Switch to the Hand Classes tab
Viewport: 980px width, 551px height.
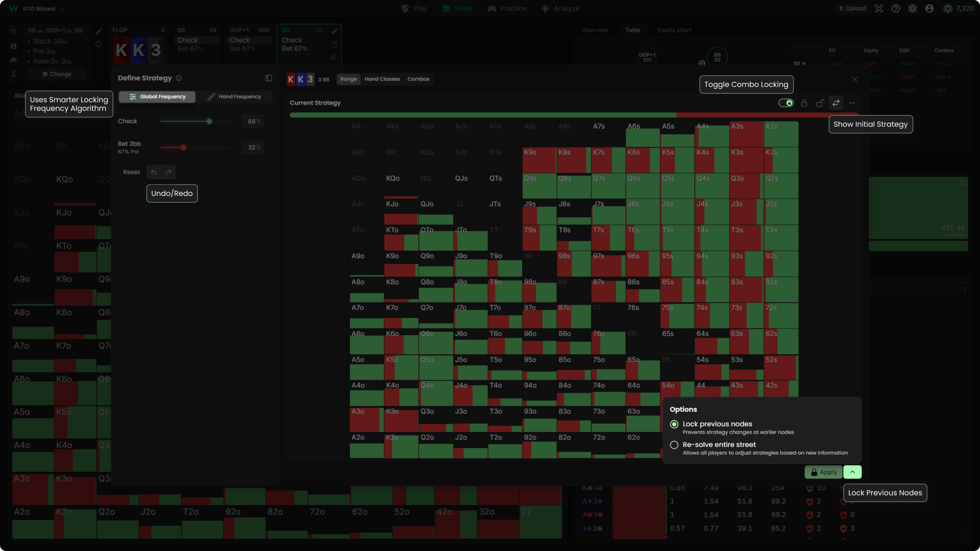tap(382, 79)
